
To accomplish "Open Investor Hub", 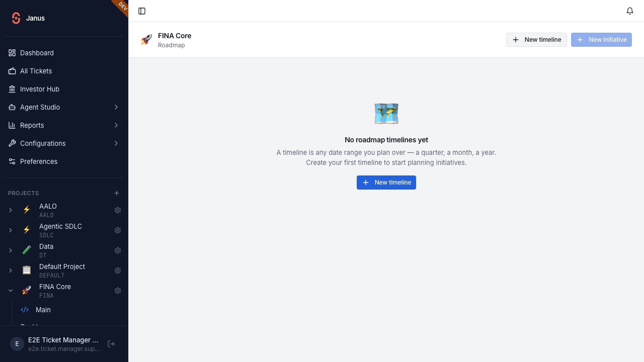I will [64, 89].
